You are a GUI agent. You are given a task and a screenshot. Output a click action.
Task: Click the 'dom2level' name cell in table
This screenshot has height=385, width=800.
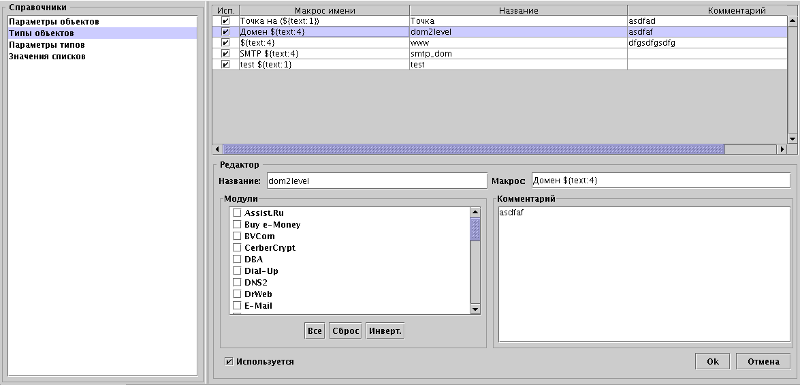coord(518,32)
